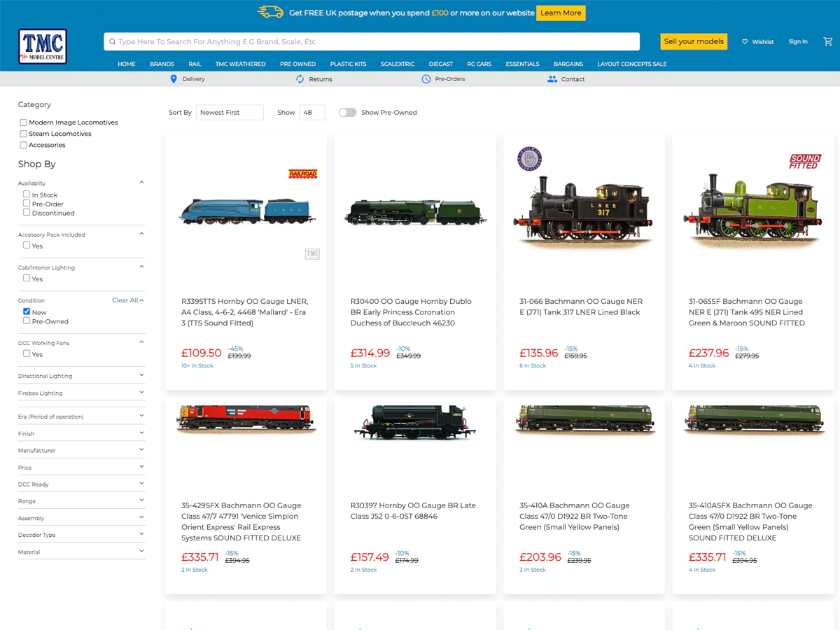Check Yes under Cab/Interior Lighting

(x=27, y=279)
